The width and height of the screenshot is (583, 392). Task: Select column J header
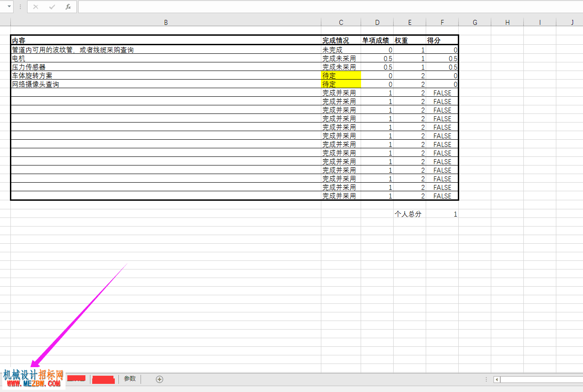[570, 22]
